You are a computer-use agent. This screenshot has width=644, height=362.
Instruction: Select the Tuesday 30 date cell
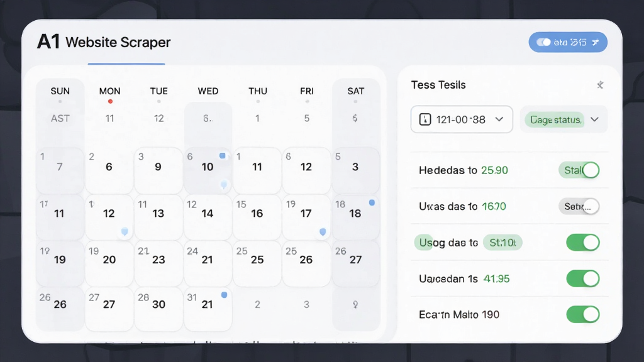pyautogui.click(x=158, y=309)
